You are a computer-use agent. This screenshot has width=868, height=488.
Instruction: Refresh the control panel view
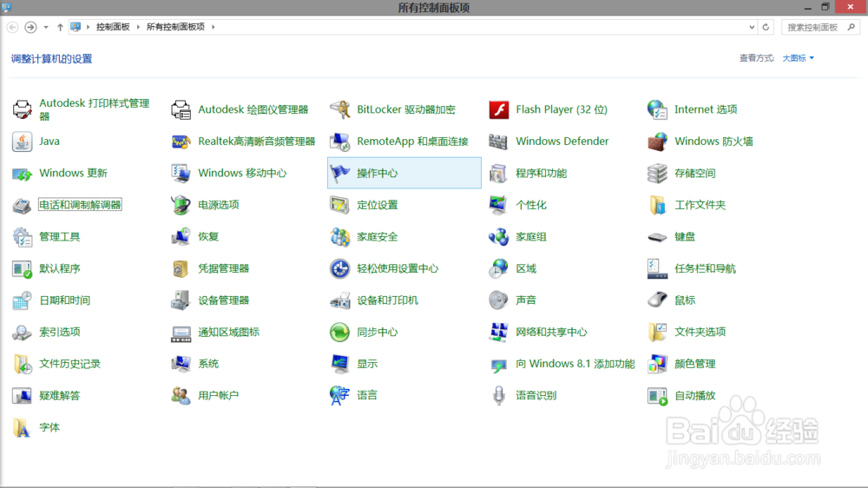coord(766,27)
